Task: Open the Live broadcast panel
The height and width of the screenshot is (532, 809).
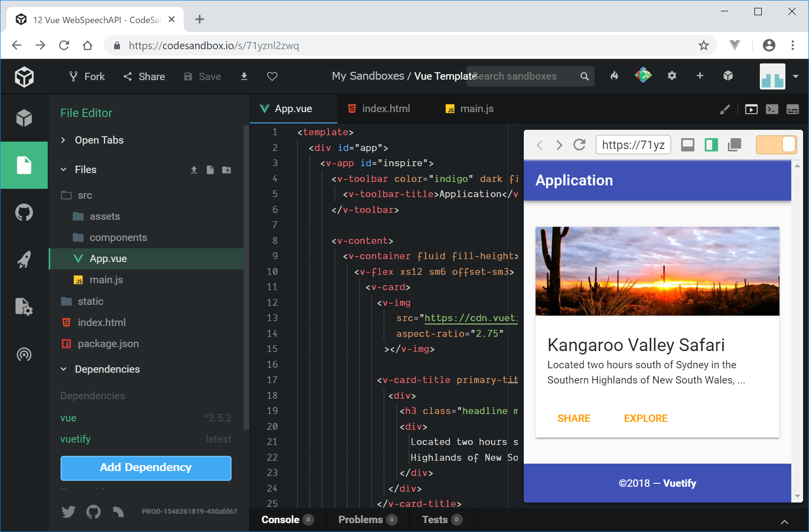Action: [24, 354]
